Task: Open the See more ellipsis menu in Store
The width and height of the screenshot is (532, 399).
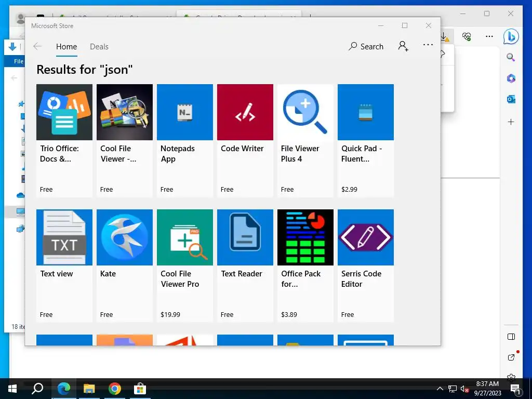Action: click(428, 45)
